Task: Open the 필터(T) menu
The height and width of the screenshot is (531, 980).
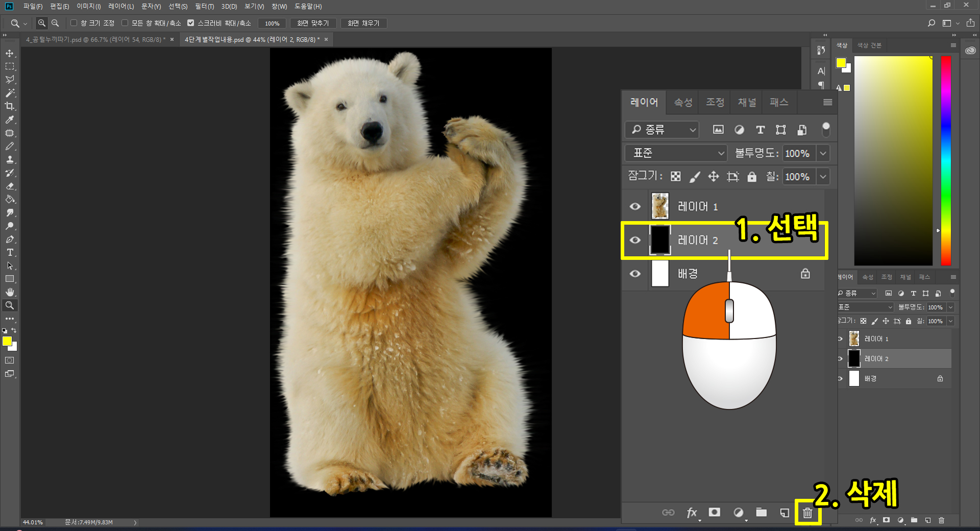Action: (204, 6)
